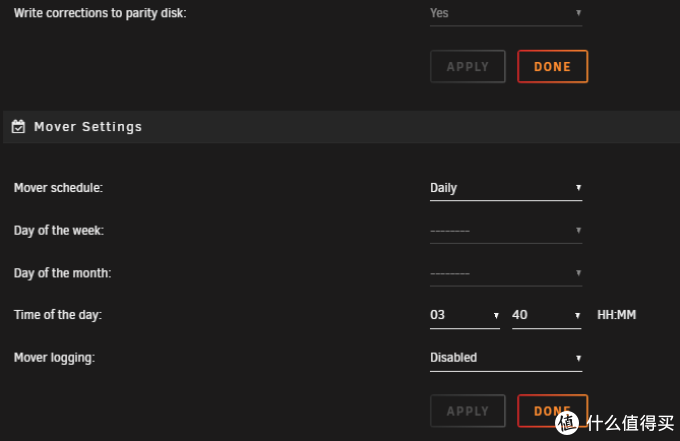Click the arrow beside the 03 hour value

(x=496, y=316)
